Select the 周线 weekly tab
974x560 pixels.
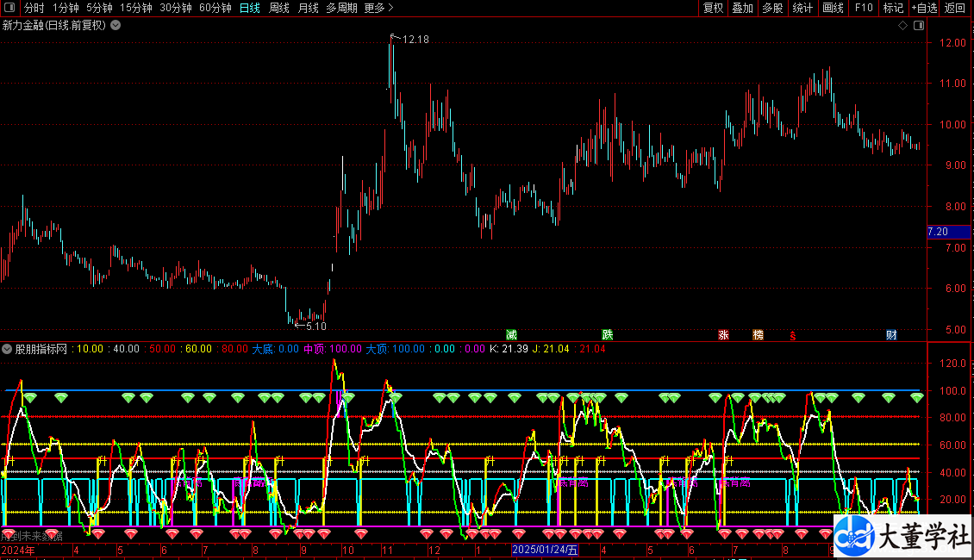pos(279,8)
